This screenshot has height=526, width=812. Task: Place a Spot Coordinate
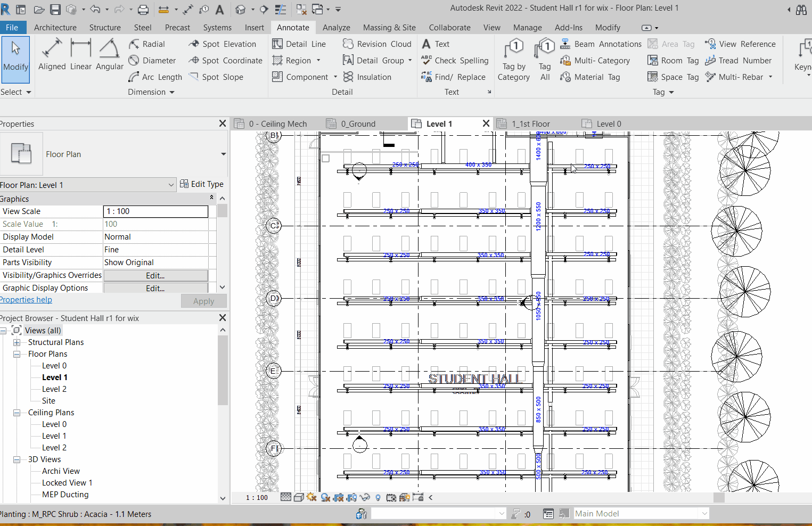pyautogui.click(x=225, y=61)
